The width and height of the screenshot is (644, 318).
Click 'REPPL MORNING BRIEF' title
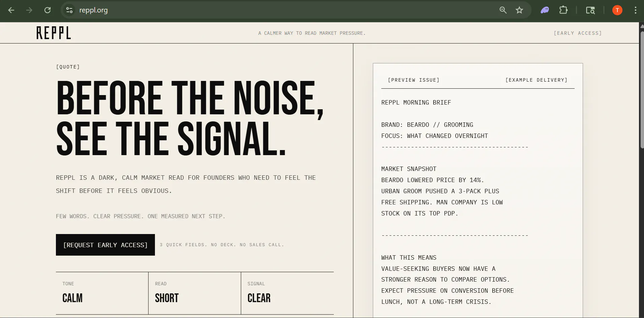[416, 103]
